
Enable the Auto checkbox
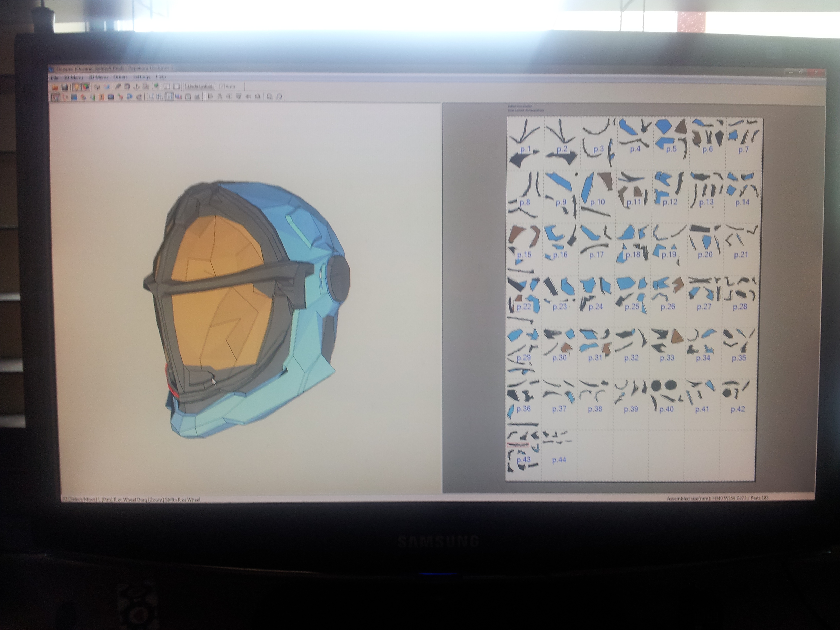pyautogui.click(x=222, y=86)
